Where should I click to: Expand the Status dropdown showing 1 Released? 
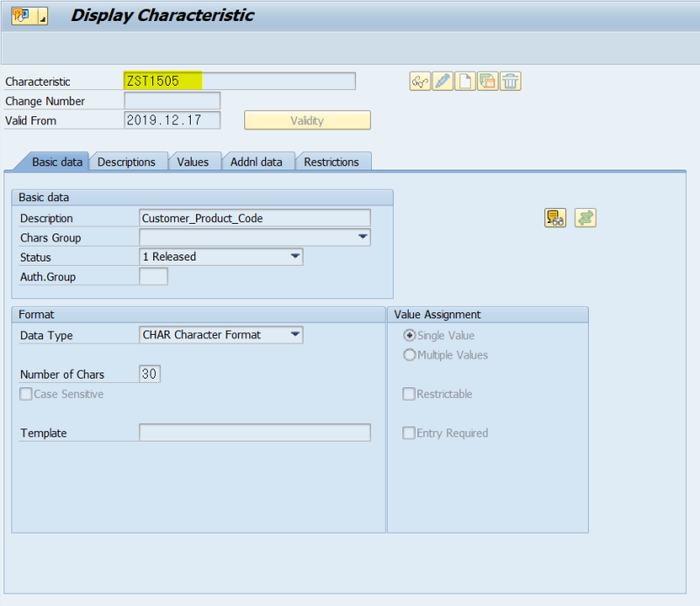pos(295,256)
